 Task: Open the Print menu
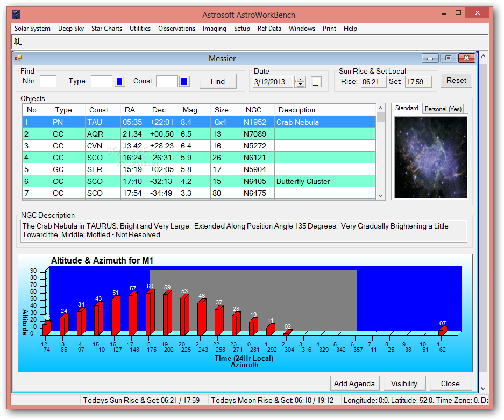[x=329, y=29]
